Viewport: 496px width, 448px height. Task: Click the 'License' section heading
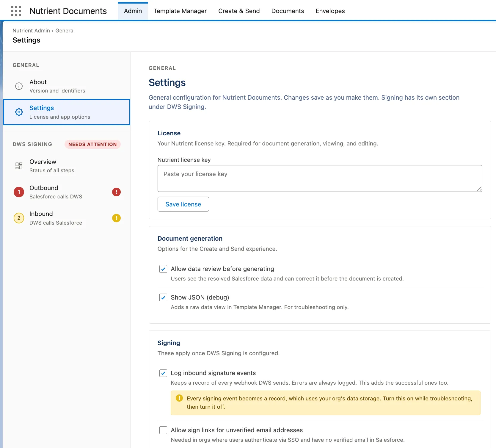coord(169,133)
